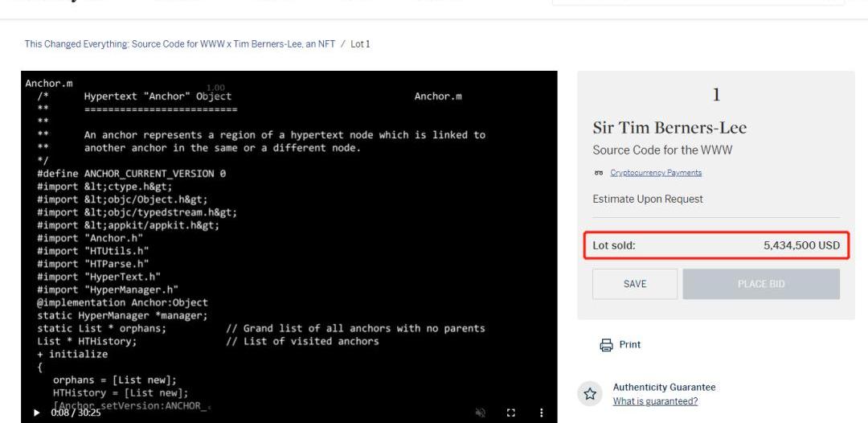This screenshot has width=868, height=423.
Task: Click the lot number 1 in panel
Action: click(x=716, y=95)
